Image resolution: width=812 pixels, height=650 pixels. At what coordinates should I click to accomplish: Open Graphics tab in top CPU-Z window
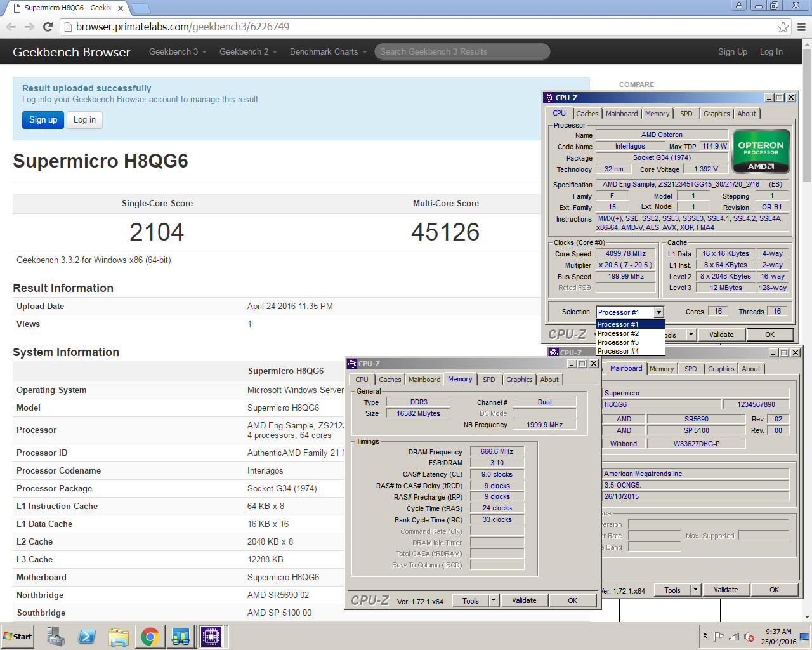(717, 114)
